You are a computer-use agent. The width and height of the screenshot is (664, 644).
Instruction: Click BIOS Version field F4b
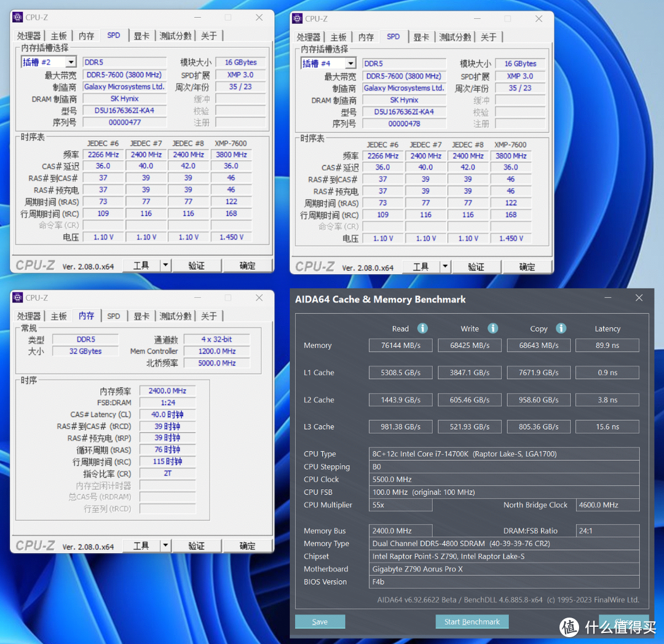pyautogui.click(x=504, y=581)
